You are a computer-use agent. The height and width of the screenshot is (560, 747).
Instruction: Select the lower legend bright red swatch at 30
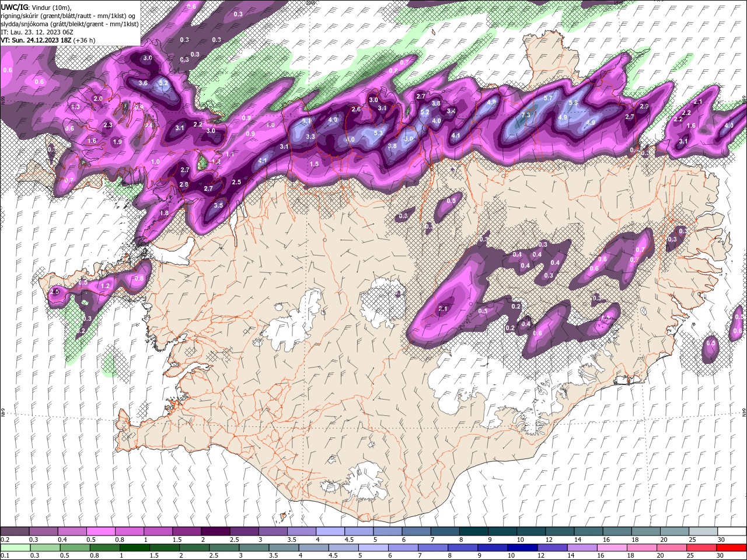(731, 547)
